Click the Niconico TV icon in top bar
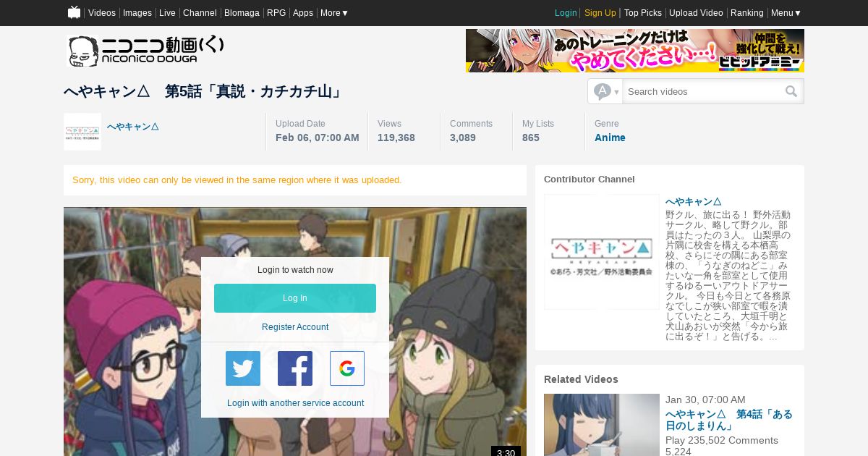This screenshot has width=868, height=456. (74, 12)
